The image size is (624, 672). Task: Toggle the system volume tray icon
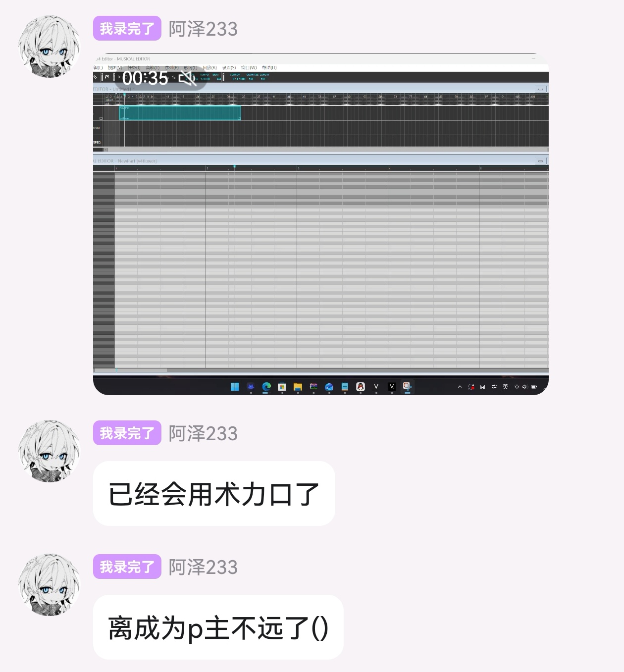pyautogui.click(x=524, y=387)
